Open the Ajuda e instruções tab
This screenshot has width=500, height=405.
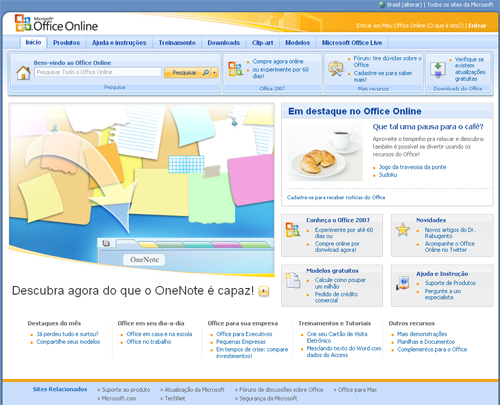[119, 43]
